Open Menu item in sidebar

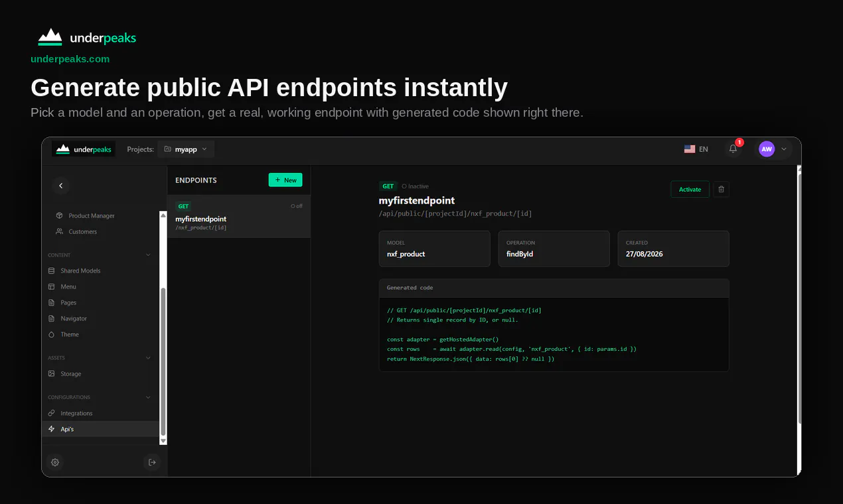coord(68,286)
